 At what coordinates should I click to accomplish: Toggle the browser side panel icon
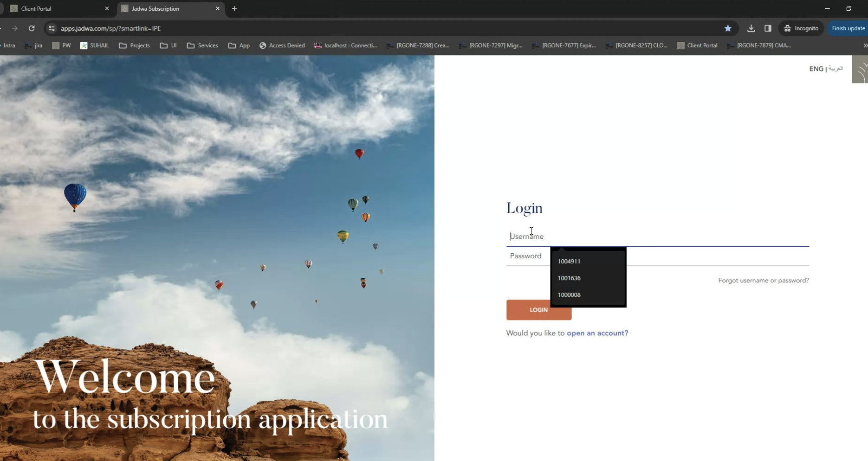pos(768,28)
